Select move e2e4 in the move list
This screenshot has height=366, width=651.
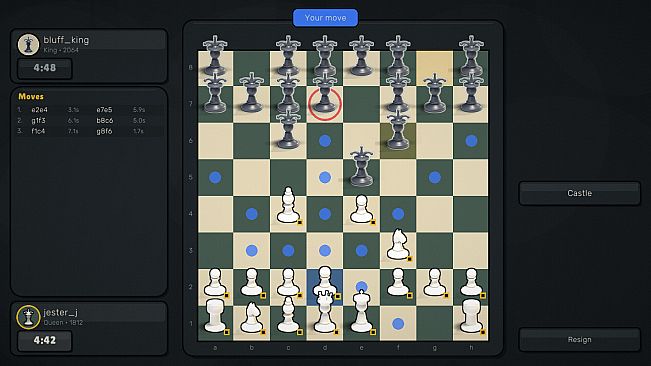39,110
